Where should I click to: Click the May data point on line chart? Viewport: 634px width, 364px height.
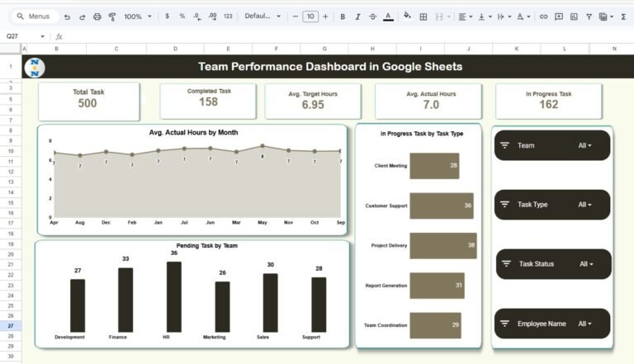point(263,146)
